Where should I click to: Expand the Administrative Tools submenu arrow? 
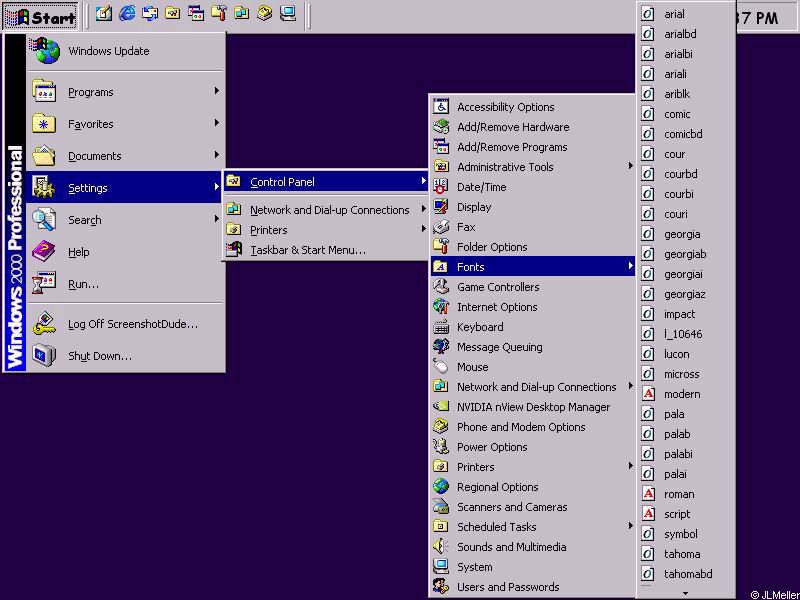point(631,166)
